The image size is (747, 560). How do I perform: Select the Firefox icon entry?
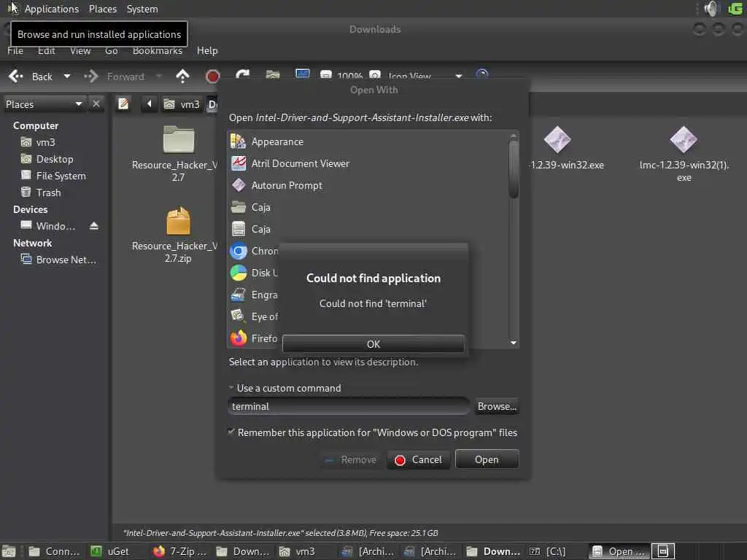point(239,338)
